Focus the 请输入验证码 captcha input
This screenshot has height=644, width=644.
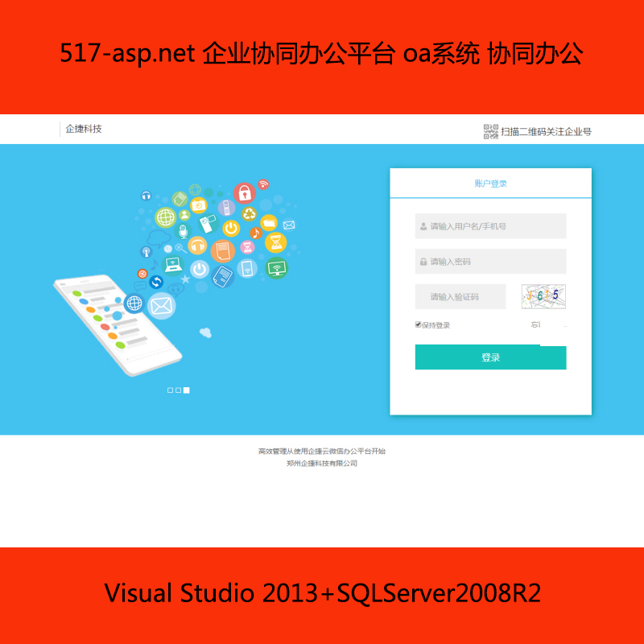coord(460,296)
